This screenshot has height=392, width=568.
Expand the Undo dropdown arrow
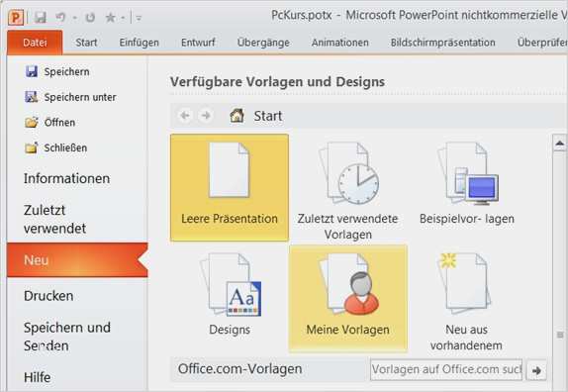(74, 18)
